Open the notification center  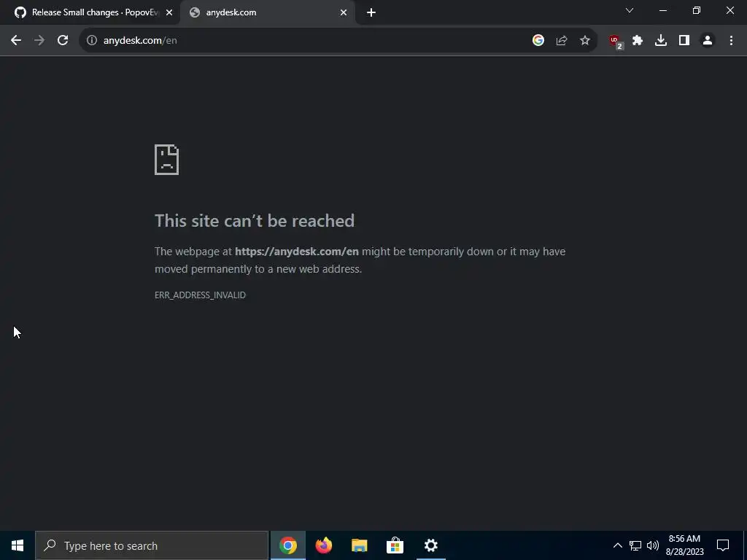(723, 545)
